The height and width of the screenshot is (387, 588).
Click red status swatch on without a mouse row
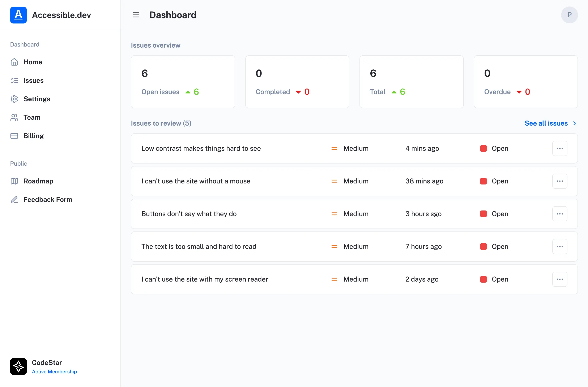tap(483, 181)
